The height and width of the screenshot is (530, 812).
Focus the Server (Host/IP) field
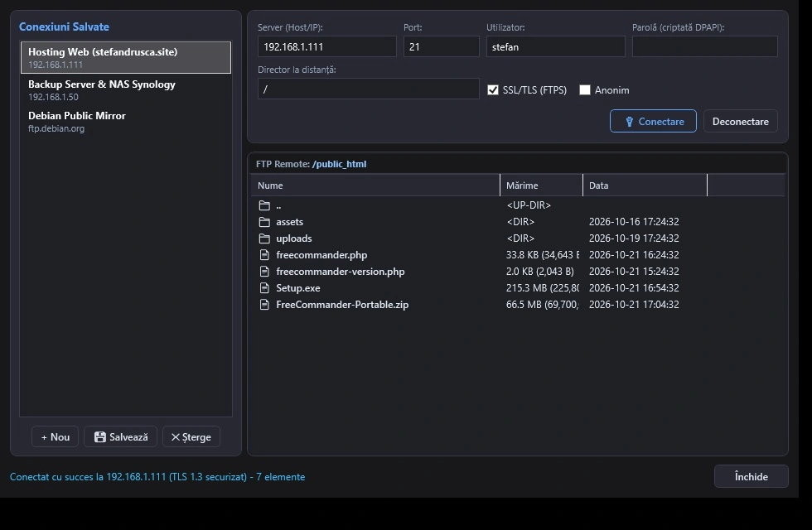coord(327,46)
